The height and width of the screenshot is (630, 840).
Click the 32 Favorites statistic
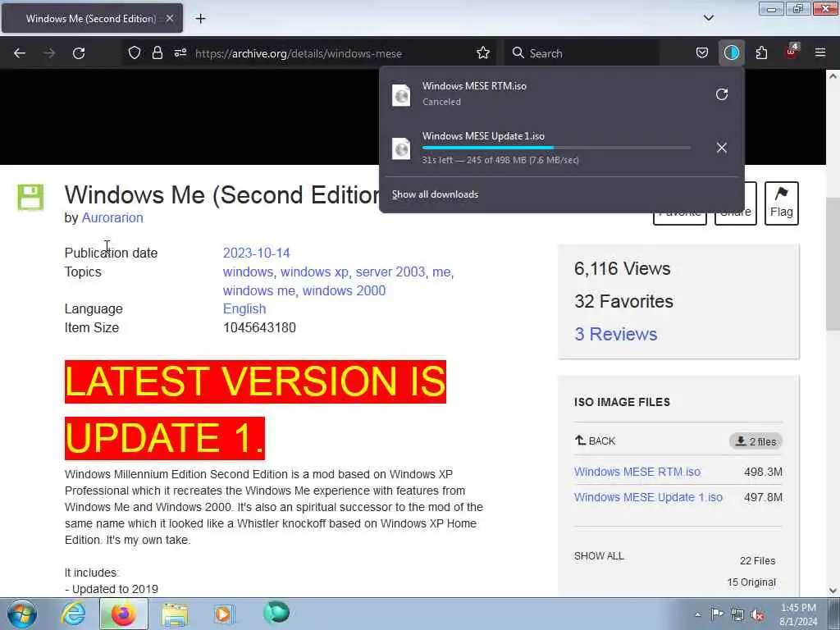pyautogui.click(x=623, y=302)
